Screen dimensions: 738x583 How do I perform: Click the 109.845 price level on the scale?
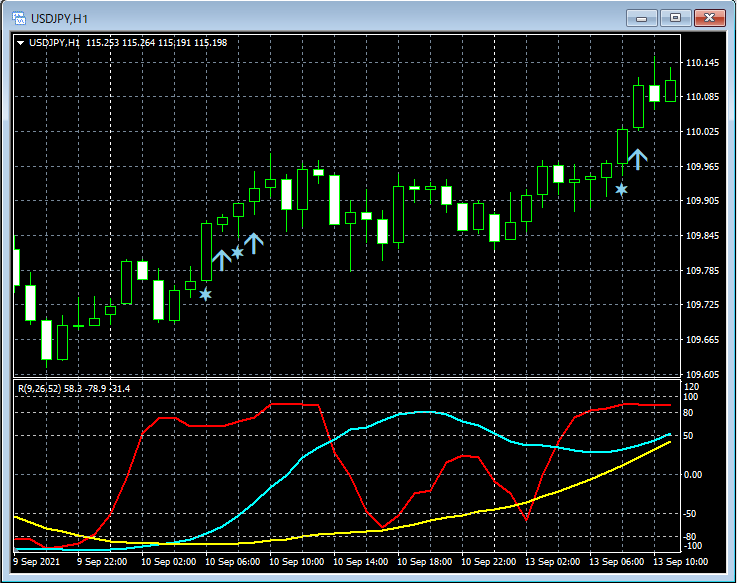tap(702, 236)
